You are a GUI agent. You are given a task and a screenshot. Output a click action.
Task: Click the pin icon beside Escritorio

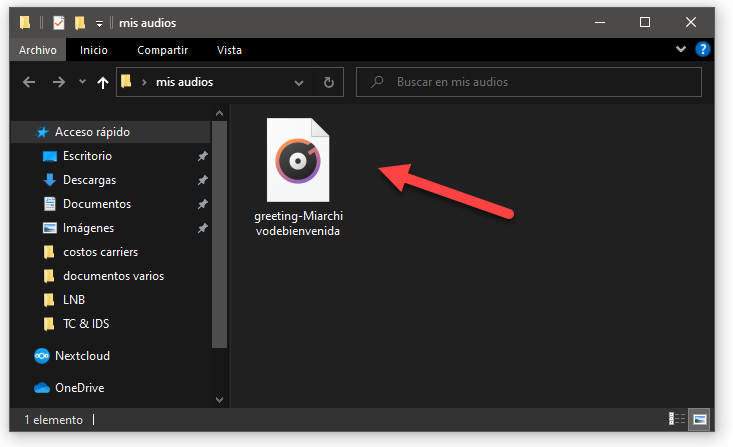tap(202, 156)
